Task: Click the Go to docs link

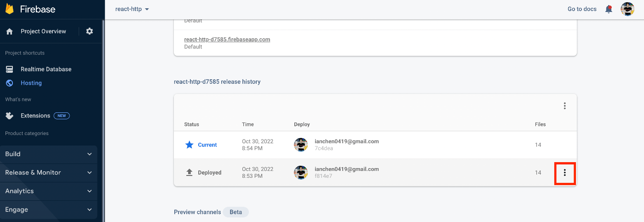Action: pyautogui.click(x=582, y=9)
